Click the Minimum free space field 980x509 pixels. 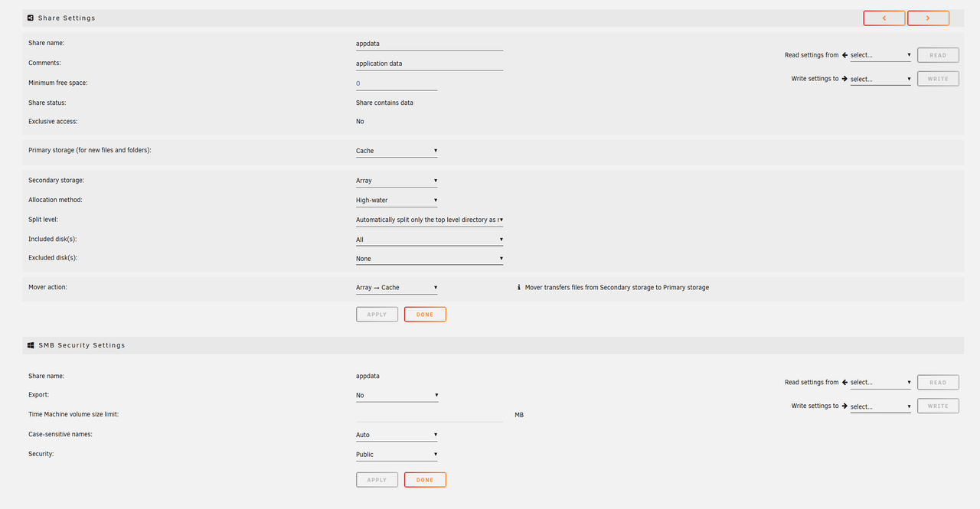pos(397,83)
